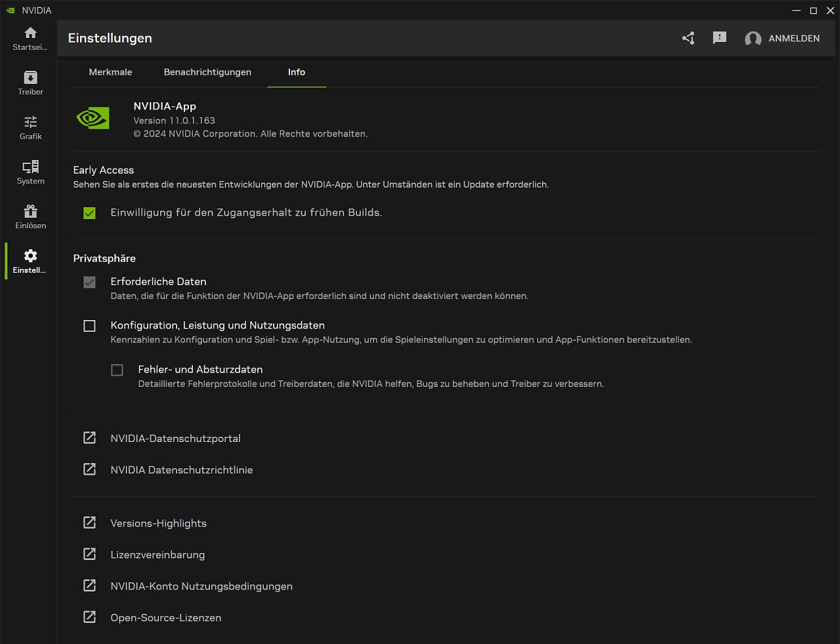Click the Erforderliche Daten label
This screenshot has width=840, height=644.
pyautogui.click(x=158, y=281)
